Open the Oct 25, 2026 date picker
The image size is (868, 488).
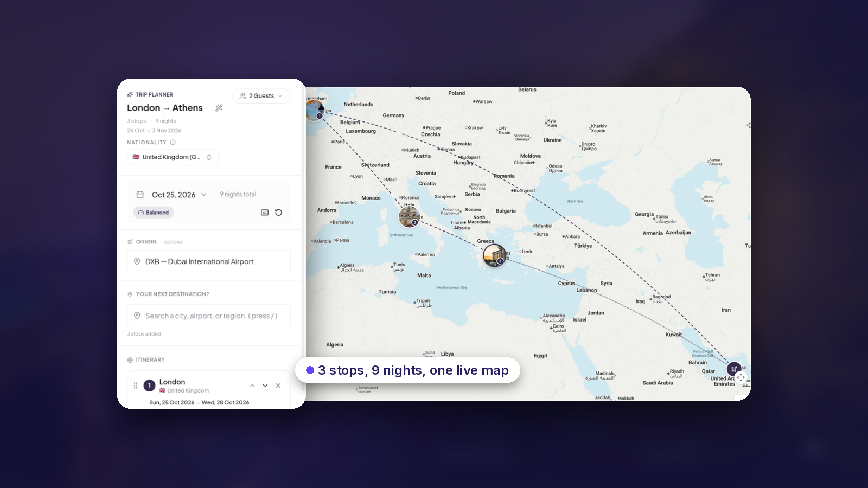(x=178, y=195)
